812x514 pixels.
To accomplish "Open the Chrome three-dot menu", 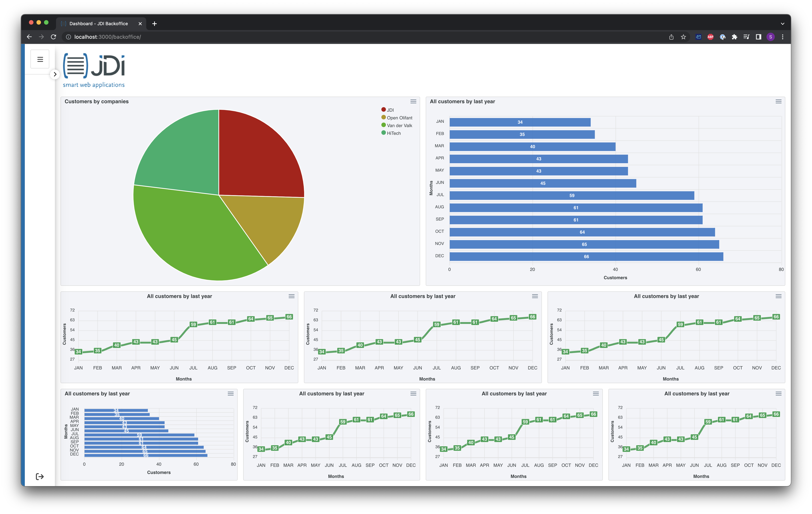I will 783,37.
